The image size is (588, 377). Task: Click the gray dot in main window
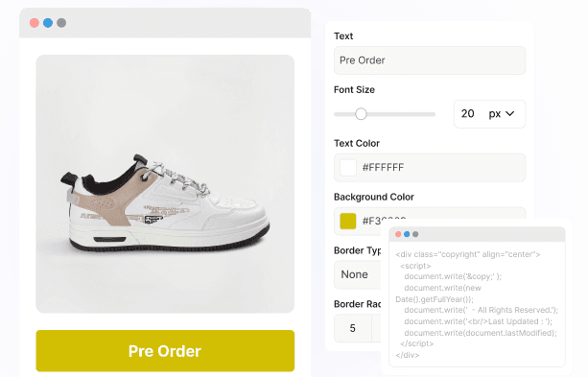click(x=61, y=23)
